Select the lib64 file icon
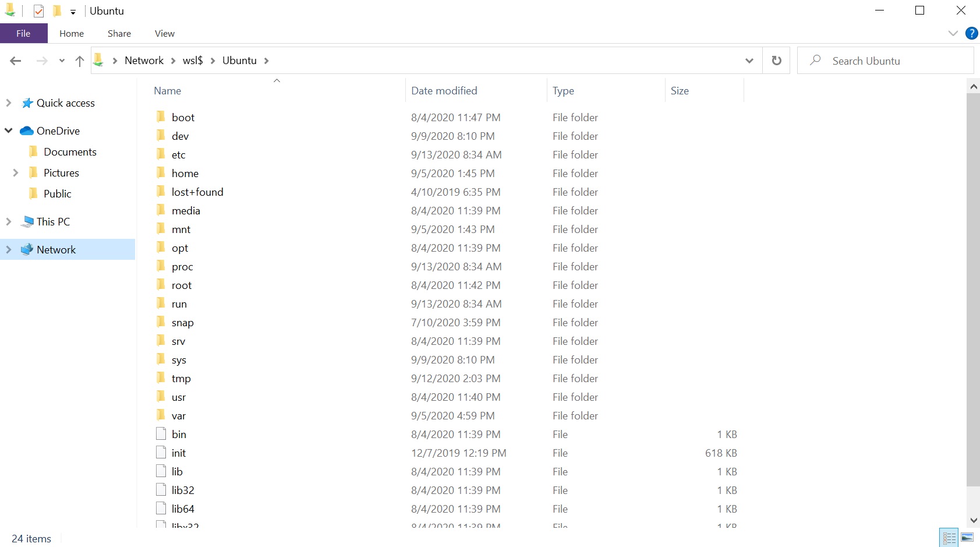The height and width of the screenshot is (547, 980). click(161, 508)
